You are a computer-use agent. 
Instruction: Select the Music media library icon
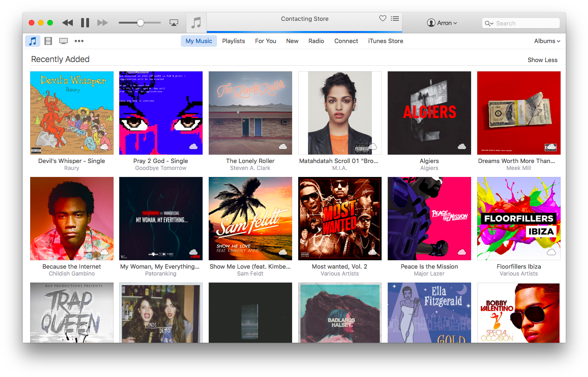tap(32, 41)
